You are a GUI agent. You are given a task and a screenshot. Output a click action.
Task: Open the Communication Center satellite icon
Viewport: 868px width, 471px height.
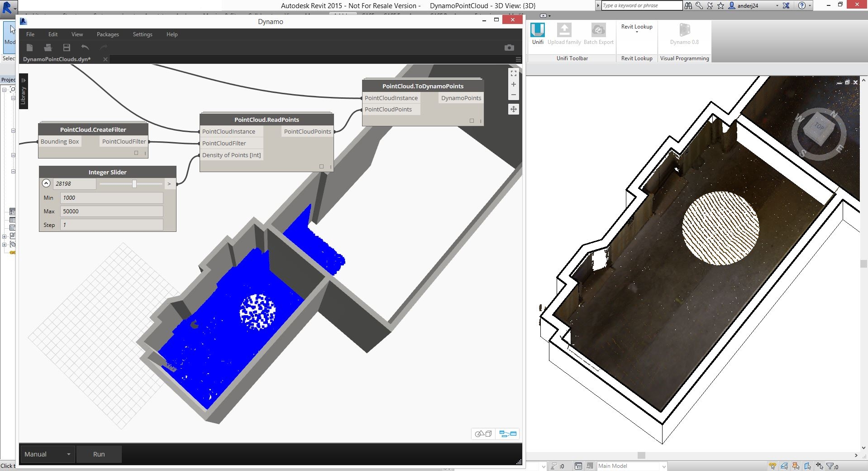click(710, 5)
